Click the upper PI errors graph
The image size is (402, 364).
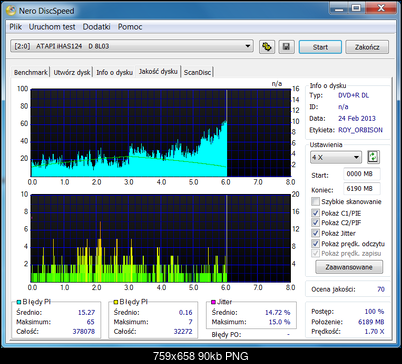pos(161,133)
